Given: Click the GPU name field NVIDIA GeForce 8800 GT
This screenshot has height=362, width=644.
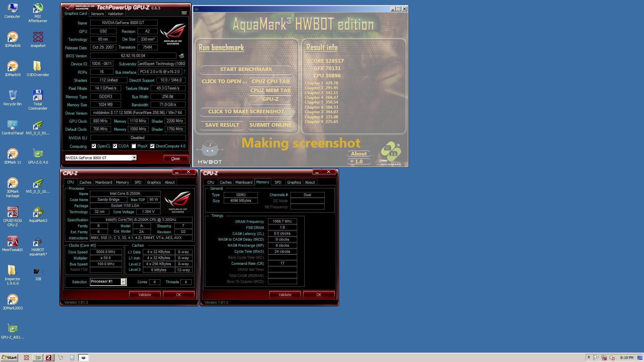Looking at the screenshot, I should 123,23.
